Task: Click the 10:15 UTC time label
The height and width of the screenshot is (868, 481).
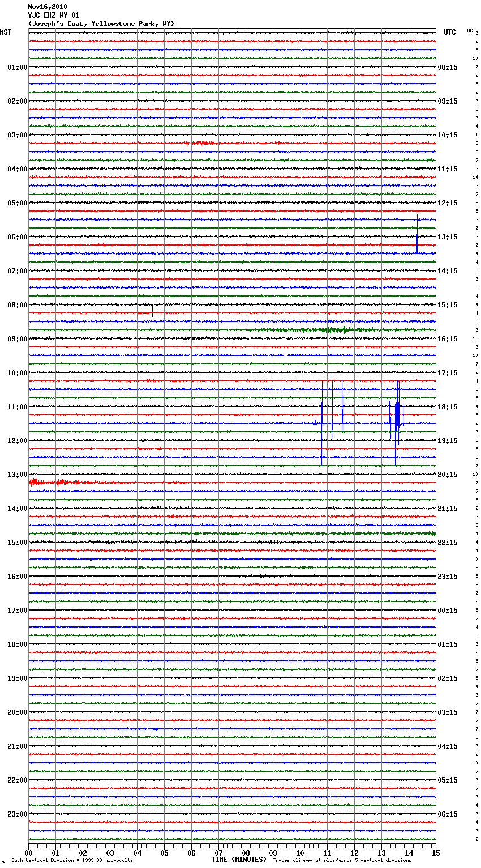Action: point(448,135)
